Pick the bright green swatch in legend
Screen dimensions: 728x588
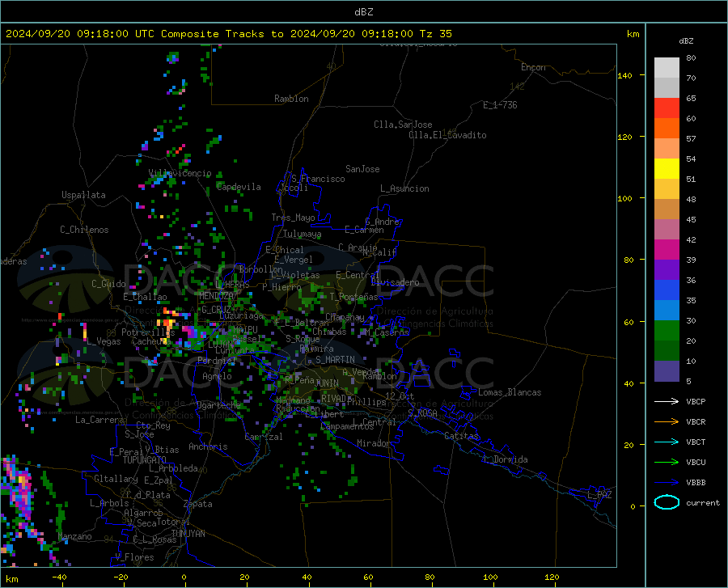click(x=667, y=331)
